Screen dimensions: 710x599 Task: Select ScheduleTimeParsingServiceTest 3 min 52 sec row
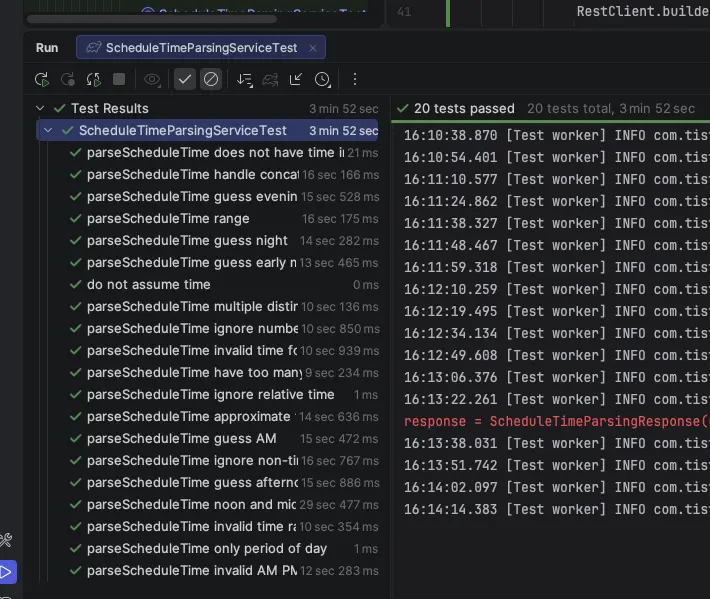tap(207, 130)
